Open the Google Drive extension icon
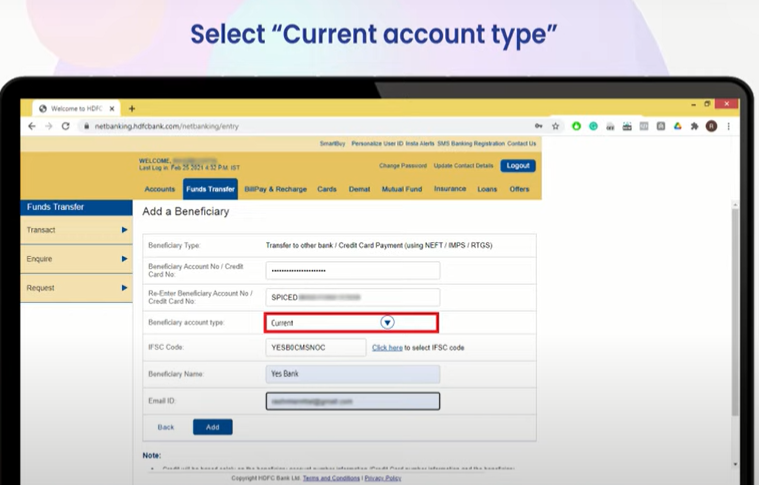 click(678, 126)
